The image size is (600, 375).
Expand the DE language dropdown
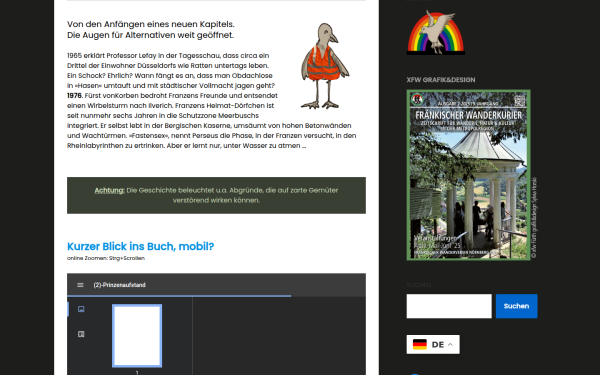(x=433, y=344)
